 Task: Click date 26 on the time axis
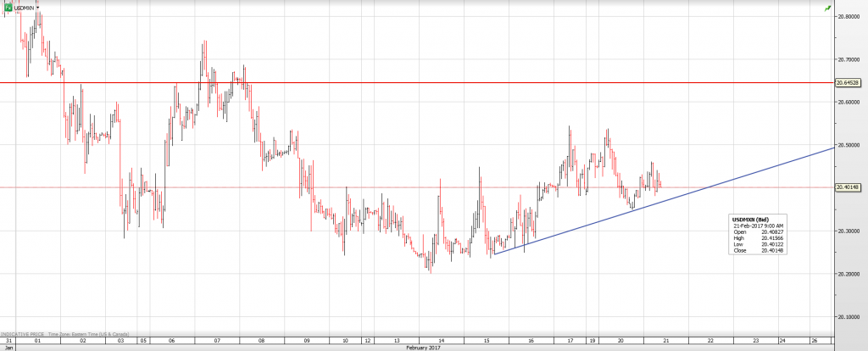812,341
